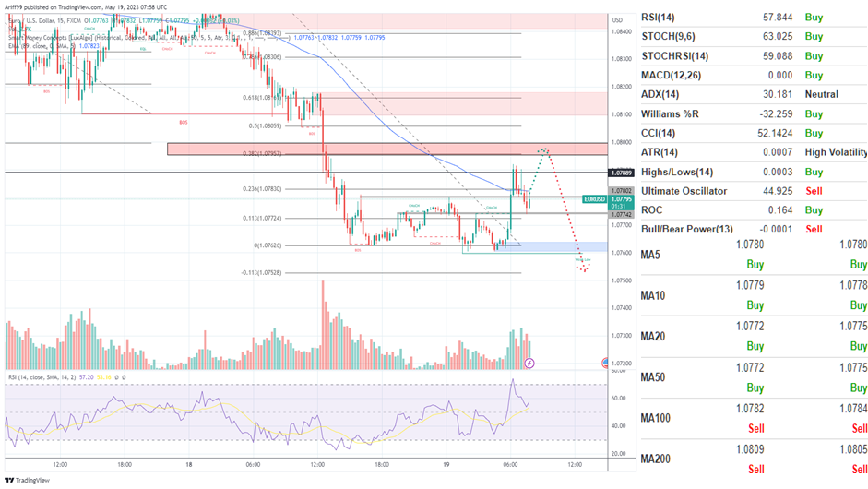Click the red dotted projection arrow tip

click(x=582, y=270)
